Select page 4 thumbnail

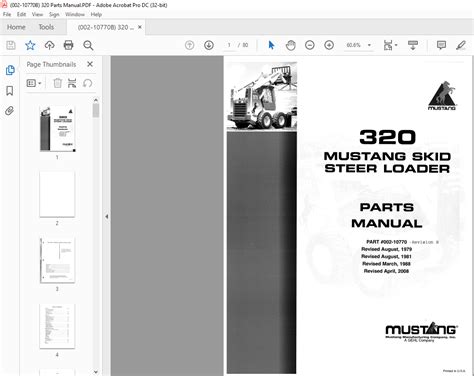57,326
